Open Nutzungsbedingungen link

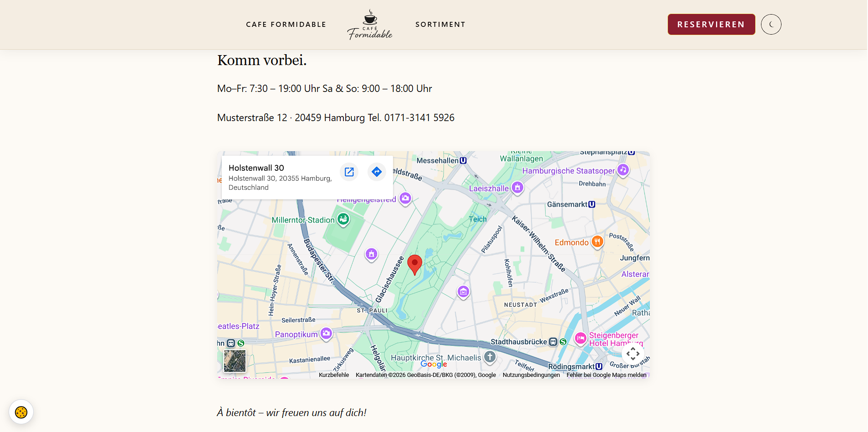click(x=531, y=375)
